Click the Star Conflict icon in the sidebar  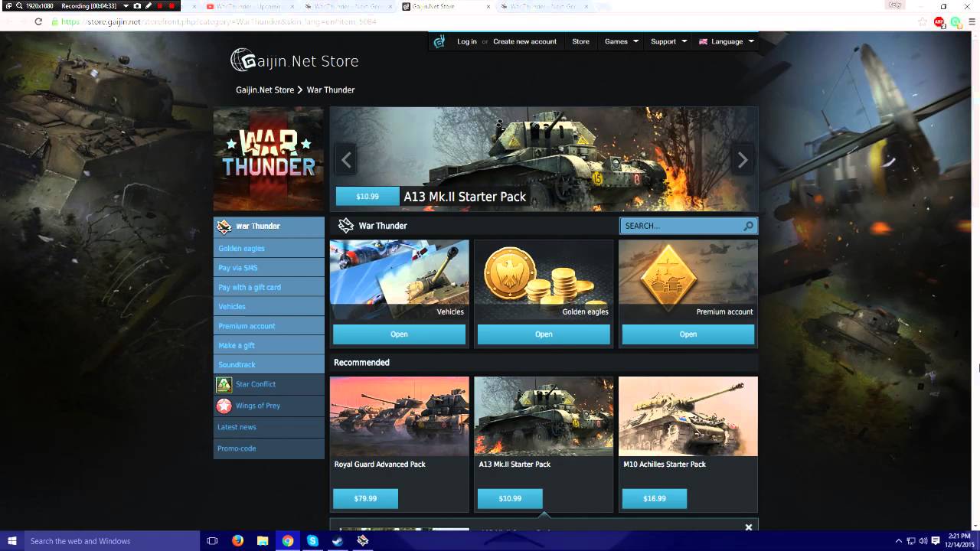224,384
